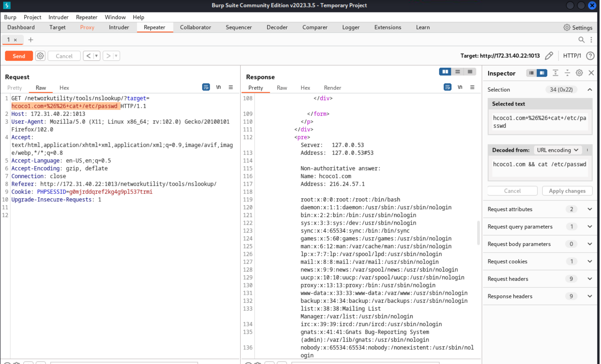The image size is (601, 364).
Task: Open next history dropdown arrow
Action: (x=116, y=56)
